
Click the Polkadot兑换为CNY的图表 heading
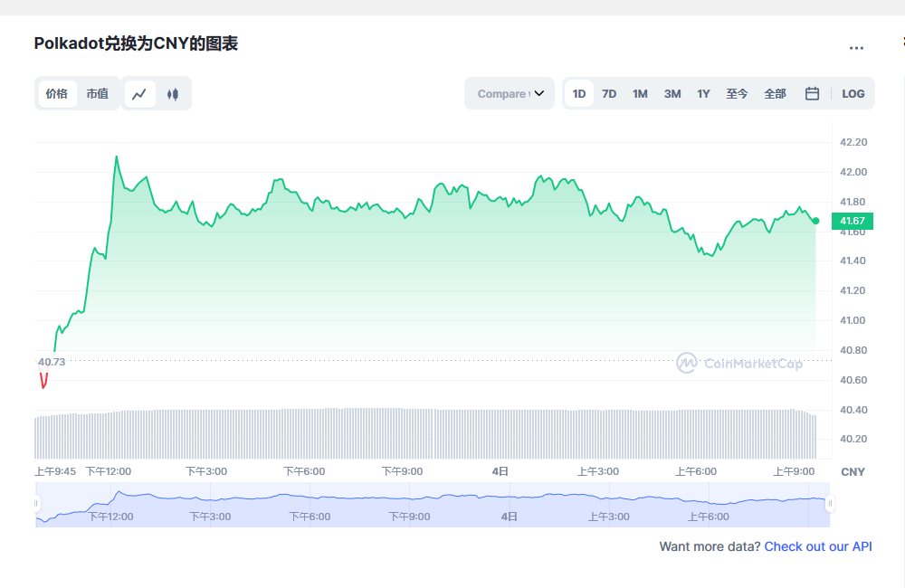coord(137,43)
